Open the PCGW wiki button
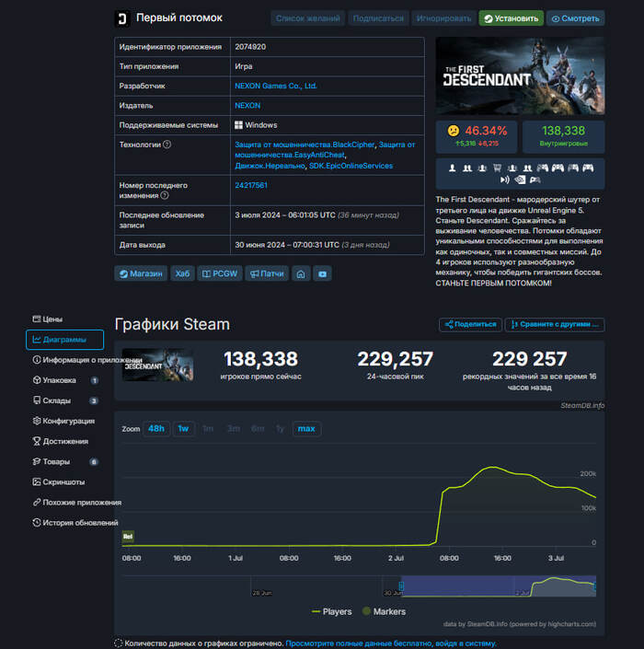This screenshot has width=644, height=649. (220, 273)
